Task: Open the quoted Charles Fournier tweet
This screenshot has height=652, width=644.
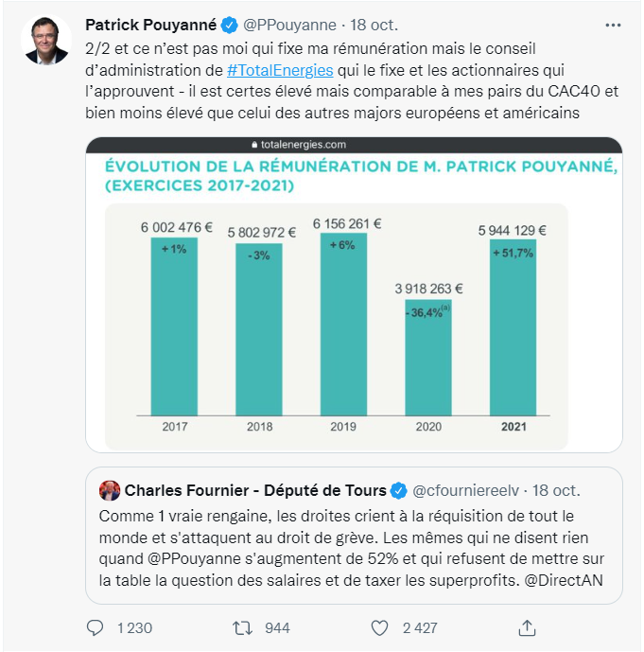Action: (354, 536)
